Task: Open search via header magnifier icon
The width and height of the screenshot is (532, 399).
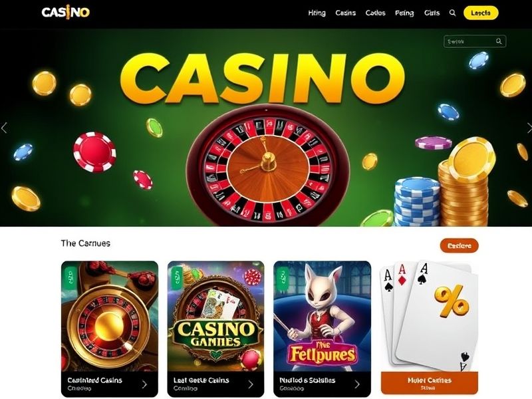Action: pyautogui.click(x=452, y=13)
